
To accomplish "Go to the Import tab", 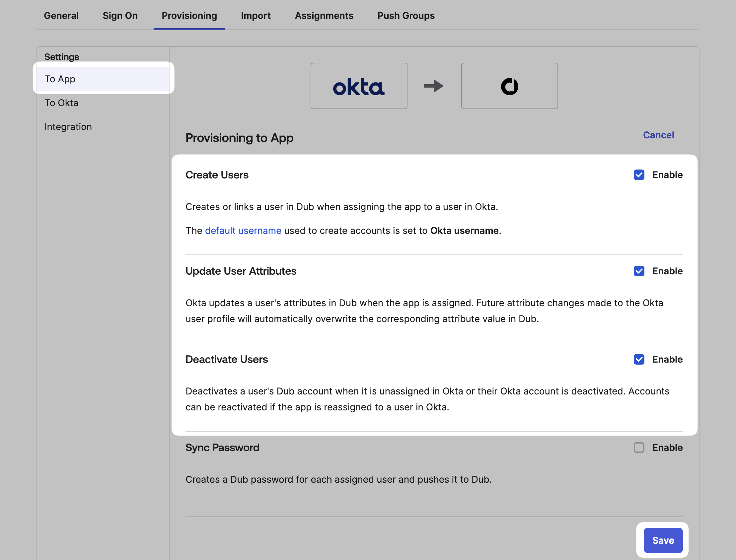I will (256, 16).
